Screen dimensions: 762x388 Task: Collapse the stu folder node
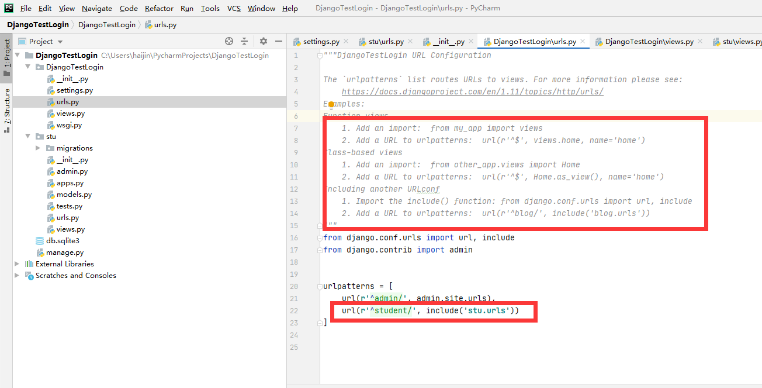pyautogui.click(x=28, y=137)
